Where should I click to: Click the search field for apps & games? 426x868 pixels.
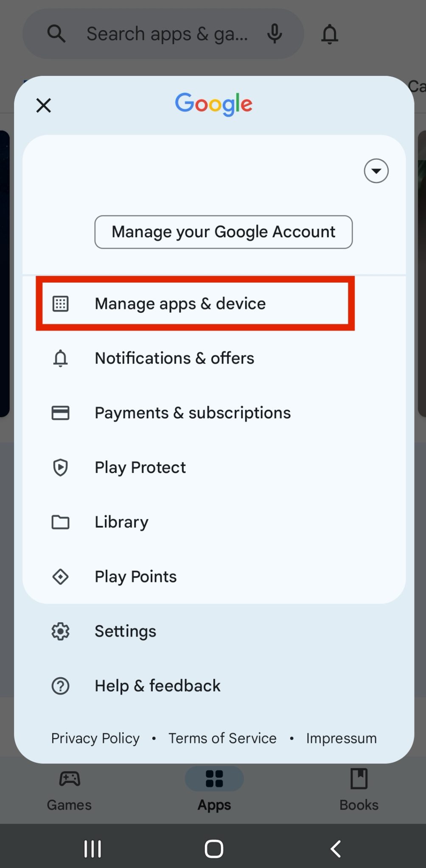(x=163, y=33)
